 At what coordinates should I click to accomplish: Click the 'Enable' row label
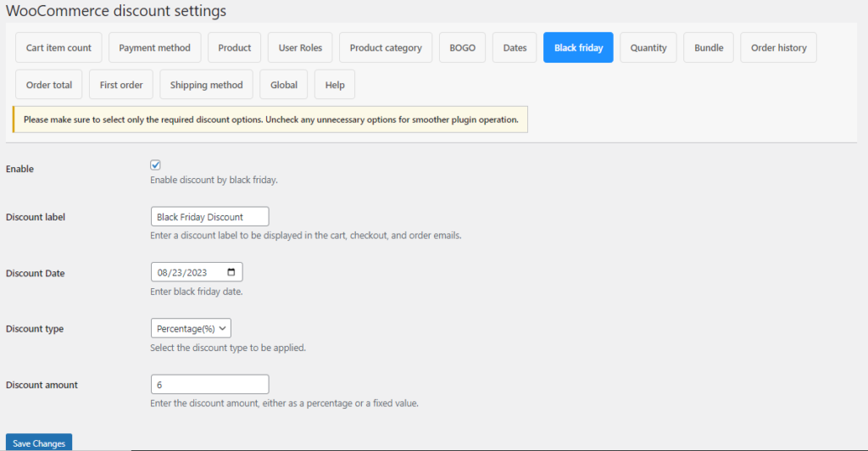[20, 169]
